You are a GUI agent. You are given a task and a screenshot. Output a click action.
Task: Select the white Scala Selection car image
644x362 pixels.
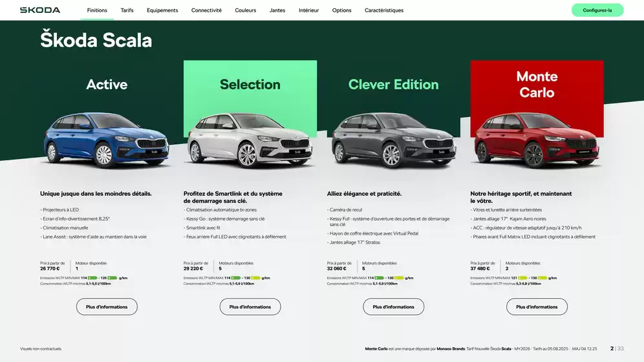click(x=250, y=140)
